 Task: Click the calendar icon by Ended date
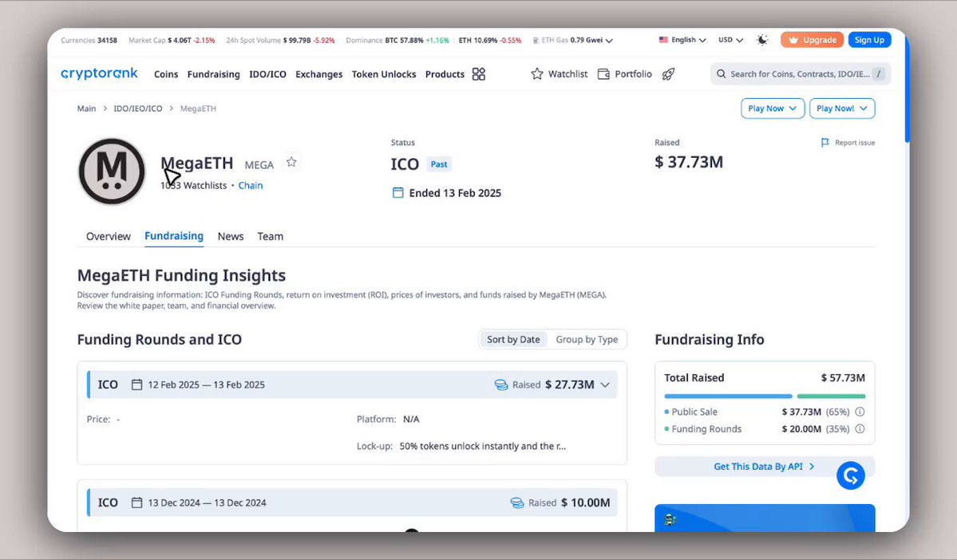click(x=398, y=193)
